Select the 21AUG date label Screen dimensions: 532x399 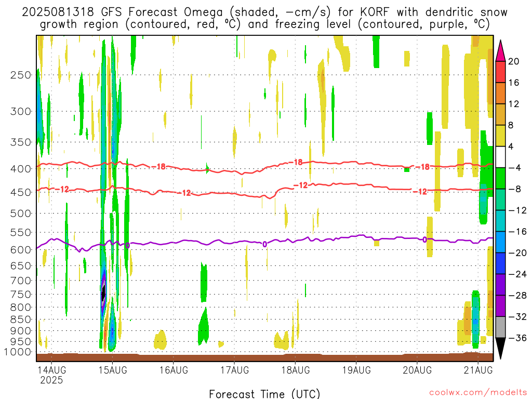(478, 370)
